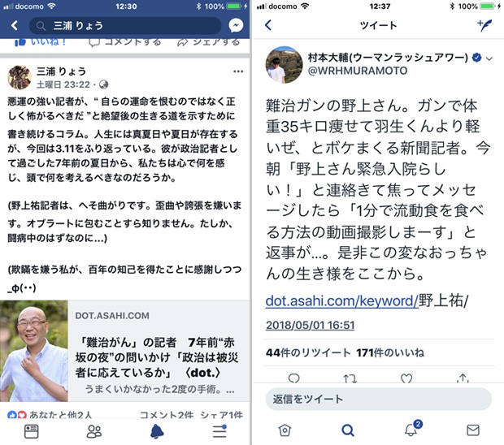Screen dimensions: 504x445
Task: Open Messenger from the Facebook header
Action: pos(236,25)
